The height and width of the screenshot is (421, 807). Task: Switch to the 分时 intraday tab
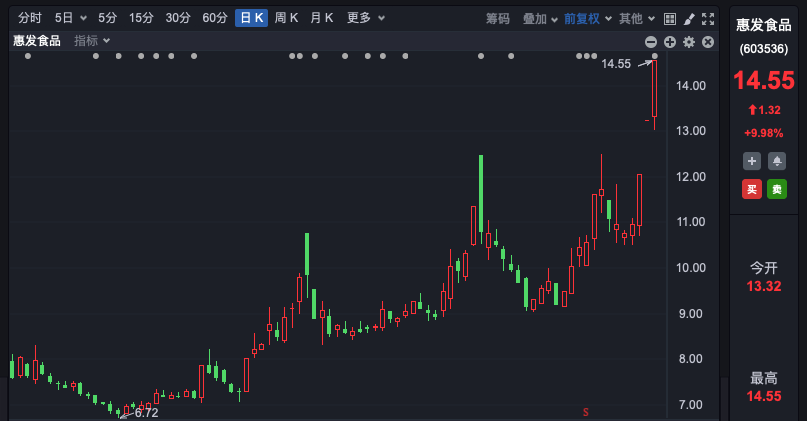(x=30, y=18)
